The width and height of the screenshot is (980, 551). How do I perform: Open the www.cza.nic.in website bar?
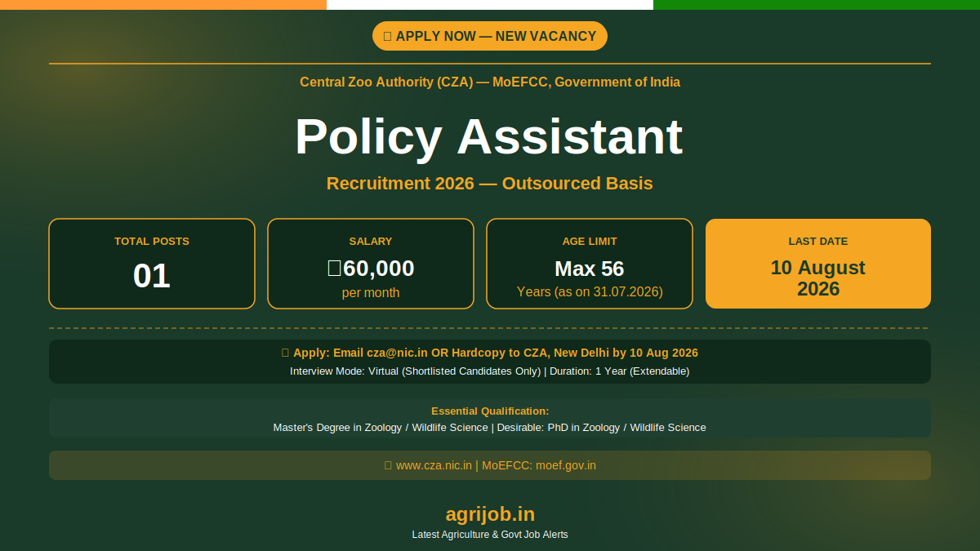coord(490,465)
